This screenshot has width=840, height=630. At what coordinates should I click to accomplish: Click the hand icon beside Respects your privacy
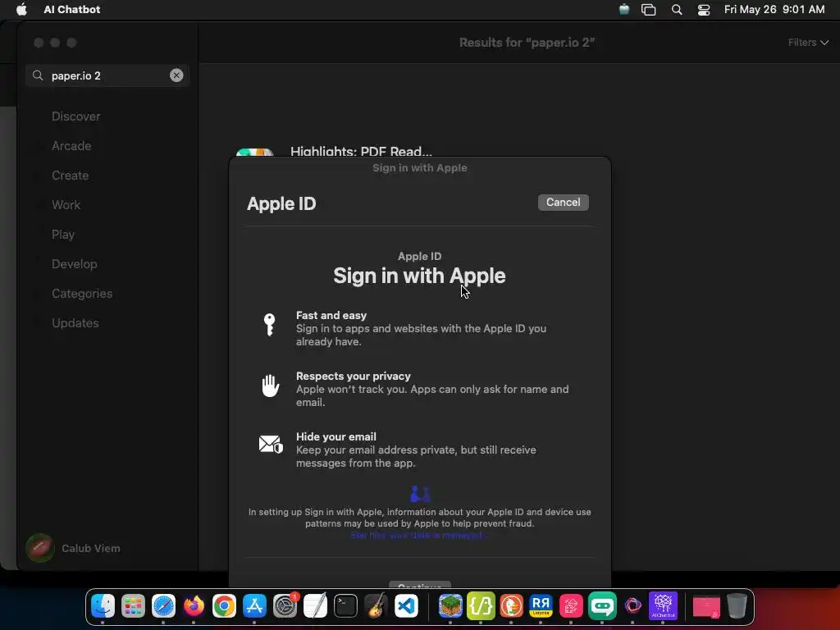pos(270,386)
